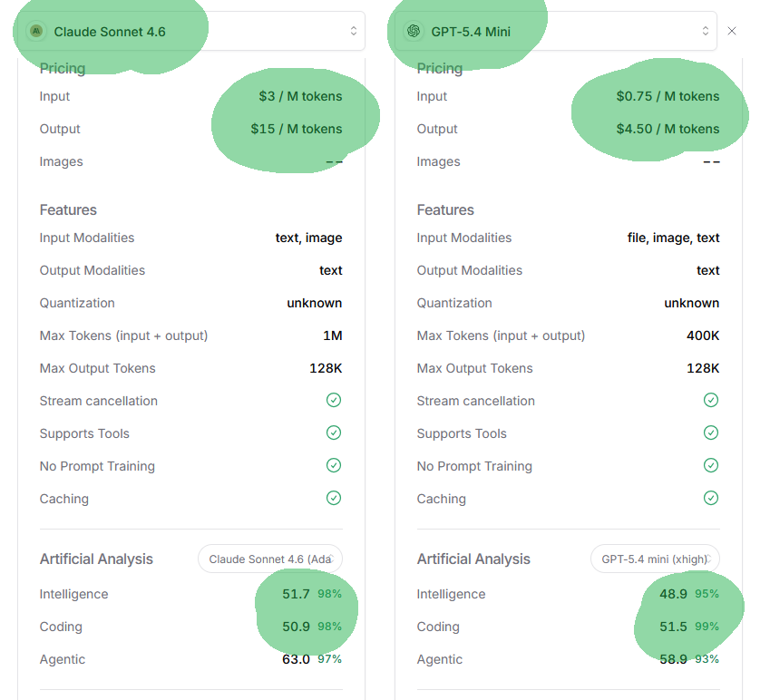Click Stream cancellation checkmark for GPT-5.4 Mini
This screenshot has height=700, width=770.
pos(711,400)
